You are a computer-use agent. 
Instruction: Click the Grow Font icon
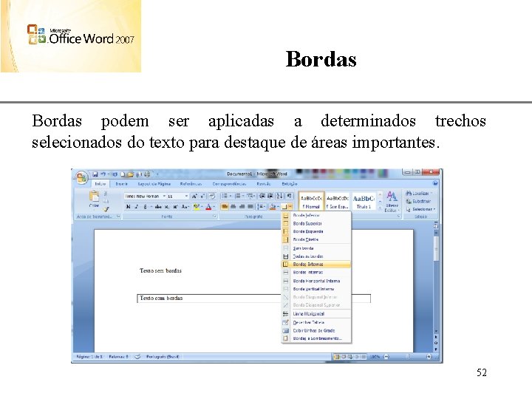(x=194, y=196)
